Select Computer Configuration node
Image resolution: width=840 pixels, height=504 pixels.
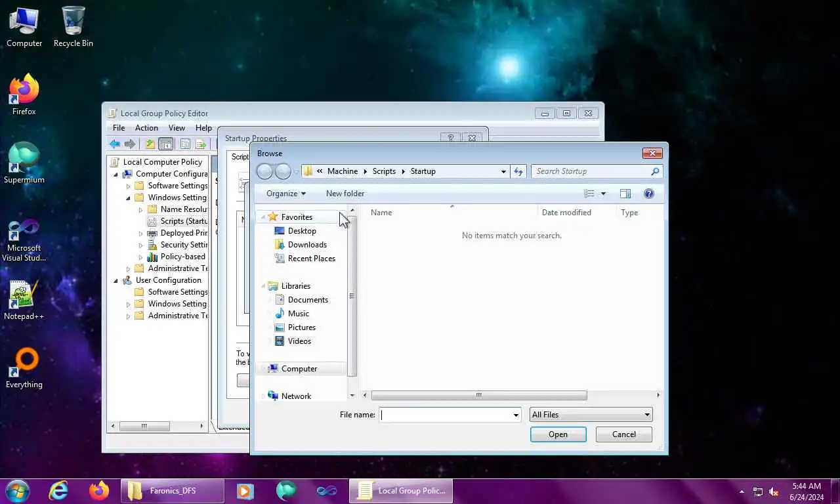pos(171,174)
